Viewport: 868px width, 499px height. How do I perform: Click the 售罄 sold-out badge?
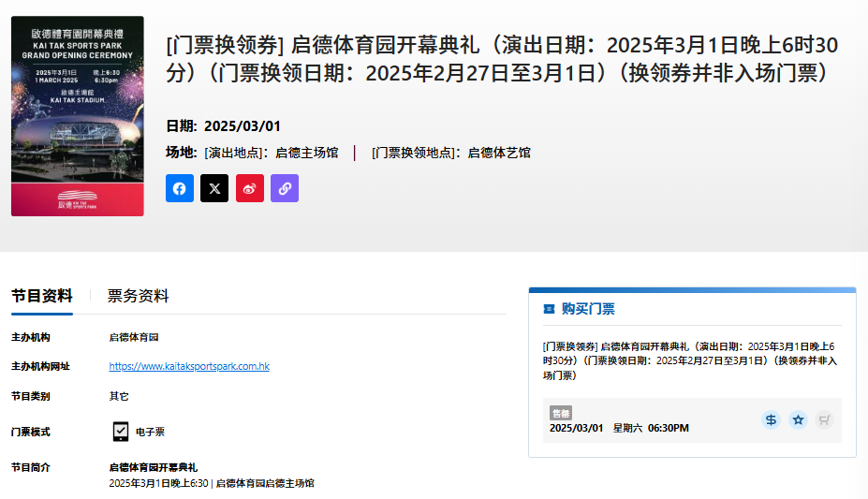tap(560, 413)
